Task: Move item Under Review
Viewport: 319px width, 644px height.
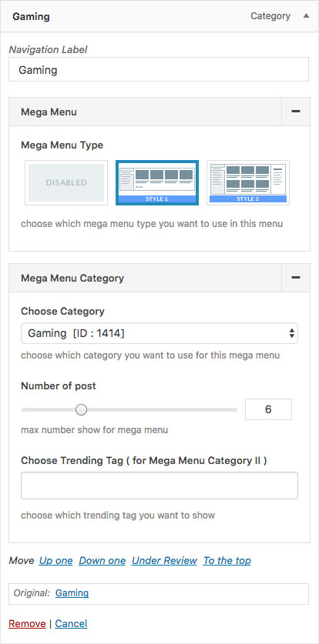Action: coord(164,561)
